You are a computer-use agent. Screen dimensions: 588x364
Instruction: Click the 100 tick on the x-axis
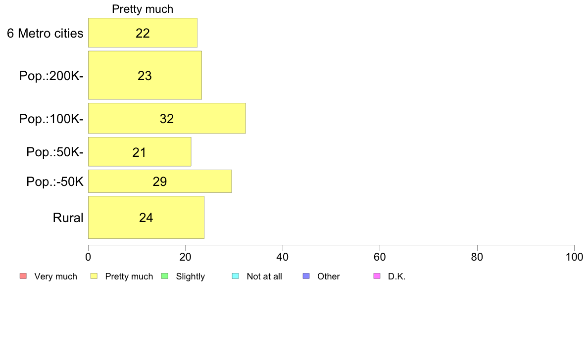coord(574,257)
